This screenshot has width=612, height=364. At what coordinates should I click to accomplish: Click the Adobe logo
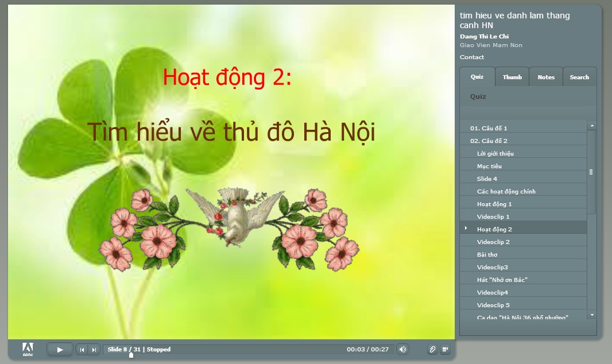click(28, 349)
